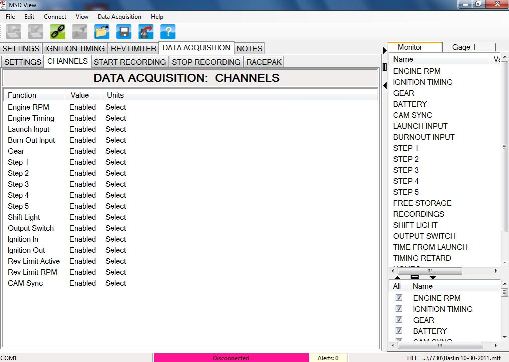The width and height of the screenshot is (509, 362).
Task: Toggle the BATTERY checkbox in the lower list
Action: coord(399,330)
